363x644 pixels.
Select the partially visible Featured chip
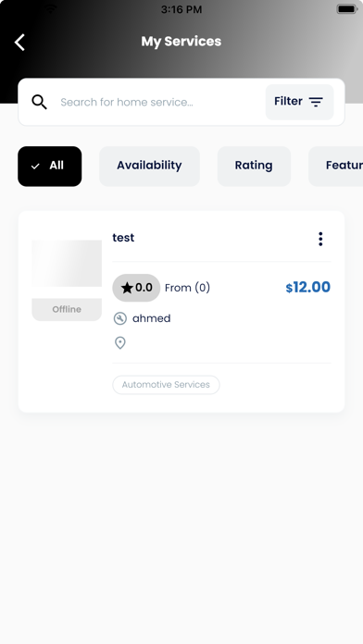click(x=336, y=166)
